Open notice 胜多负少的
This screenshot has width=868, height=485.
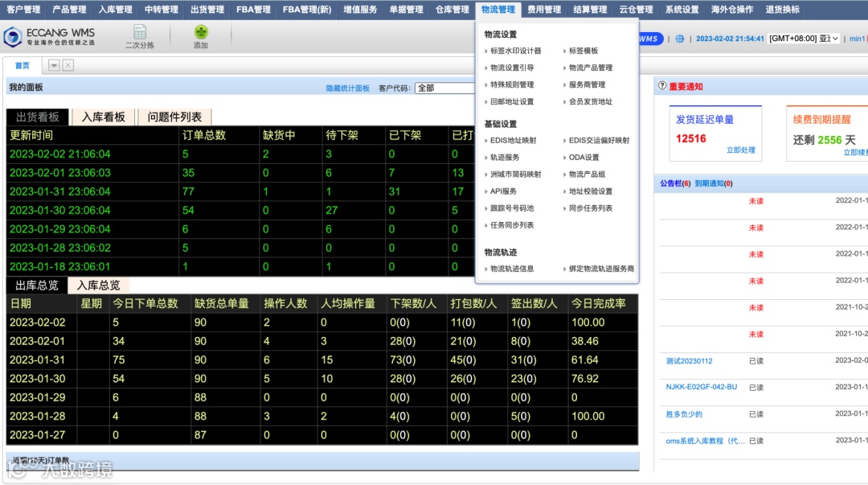[x=684, y=414]
